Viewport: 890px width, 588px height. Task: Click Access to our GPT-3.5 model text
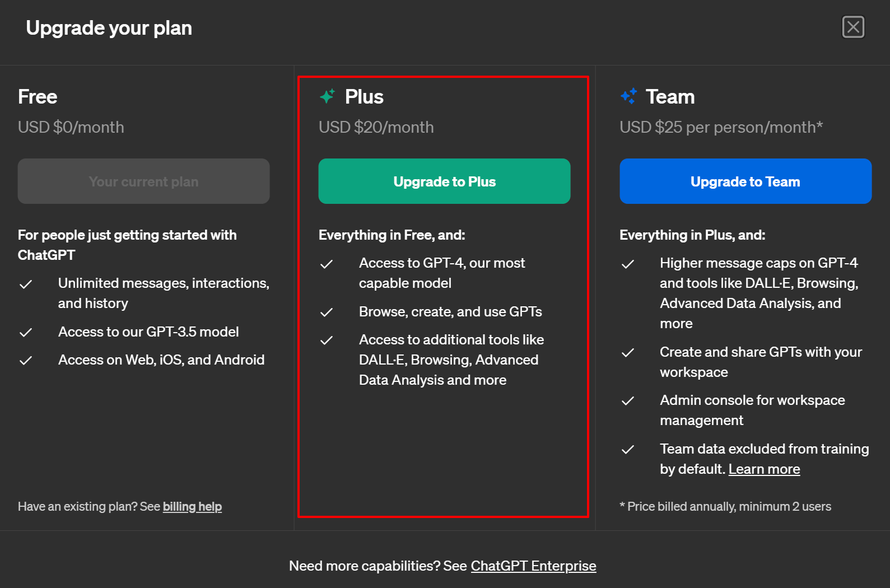click(148, 332)
